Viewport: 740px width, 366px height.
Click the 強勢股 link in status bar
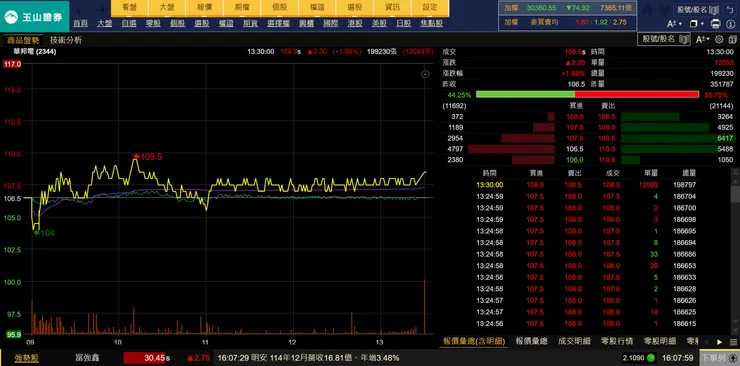pyautogui.click(x=26, y=358)
